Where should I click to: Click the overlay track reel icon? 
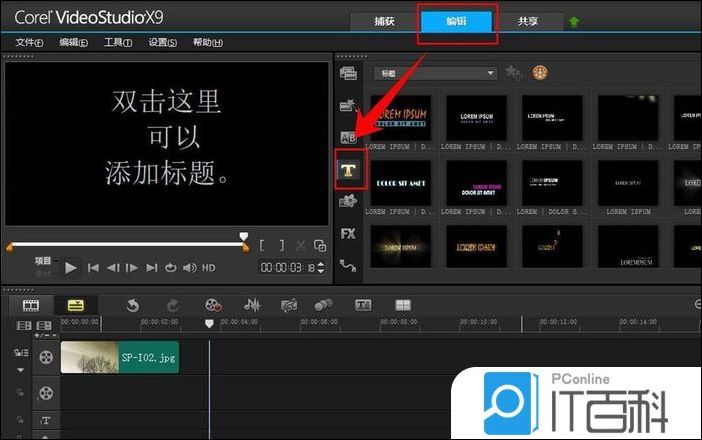coord(46,393)
